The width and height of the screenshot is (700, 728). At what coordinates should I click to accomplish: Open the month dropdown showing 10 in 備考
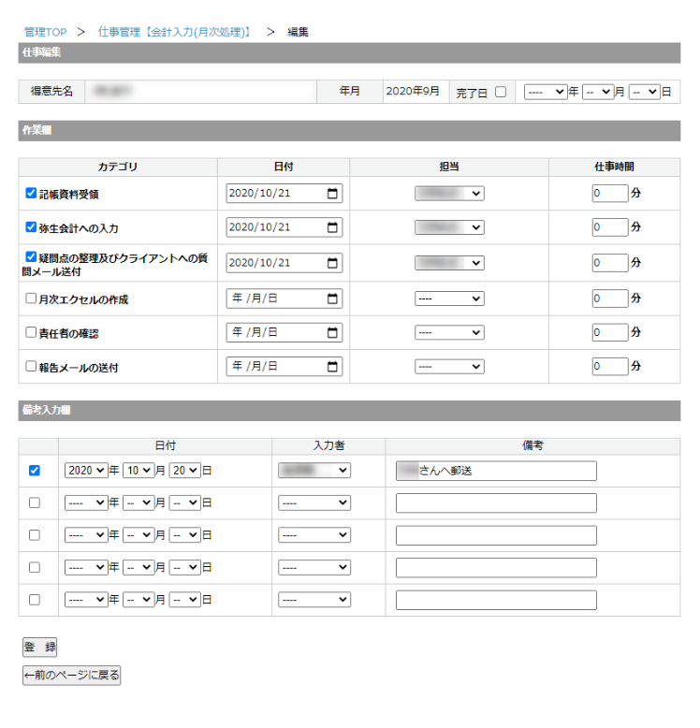139,471
